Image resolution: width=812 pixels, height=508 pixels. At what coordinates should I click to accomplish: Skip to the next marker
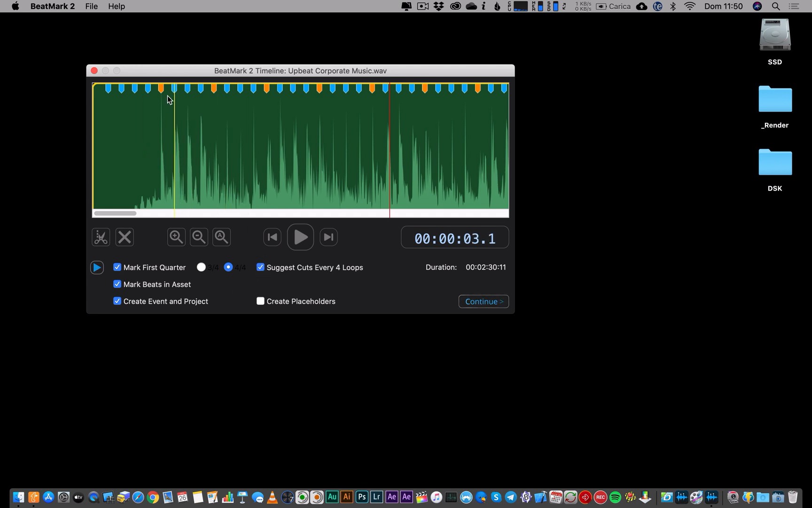click(328, 237)
